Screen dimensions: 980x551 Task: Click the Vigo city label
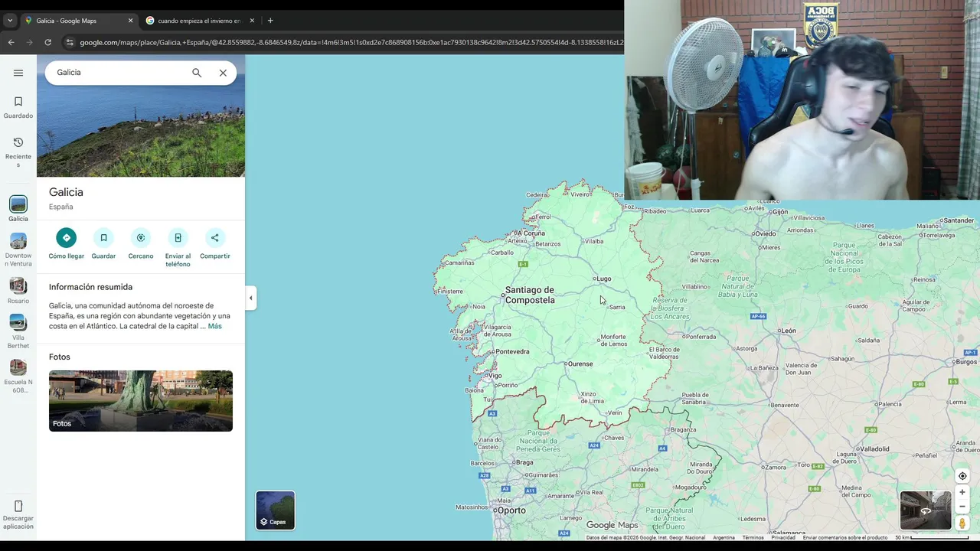coord(494,376)
